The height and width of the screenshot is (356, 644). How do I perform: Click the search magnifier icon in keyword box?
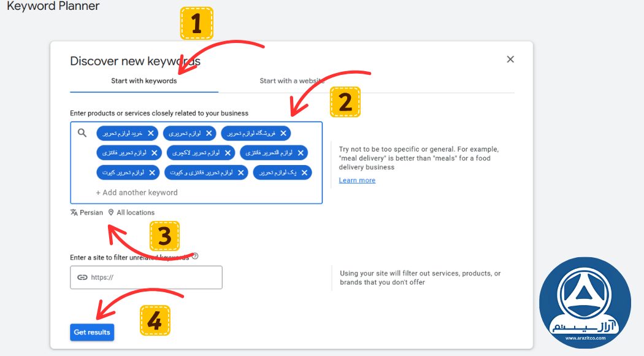tap(82, 133)
